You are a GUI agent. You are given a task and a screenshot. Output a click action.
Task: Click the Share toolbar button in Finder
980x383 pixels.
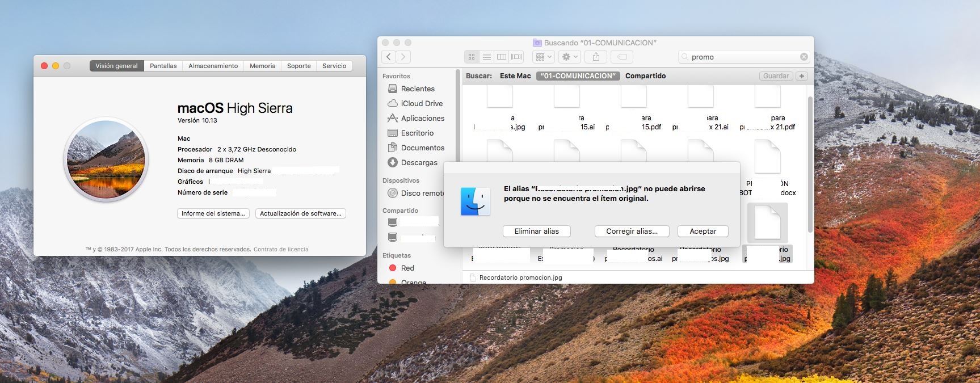coord(596,57)
